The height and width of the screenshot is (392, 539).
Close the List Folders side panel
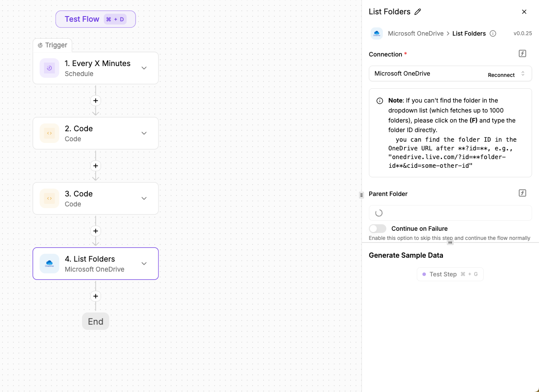(x=524, y=12)
